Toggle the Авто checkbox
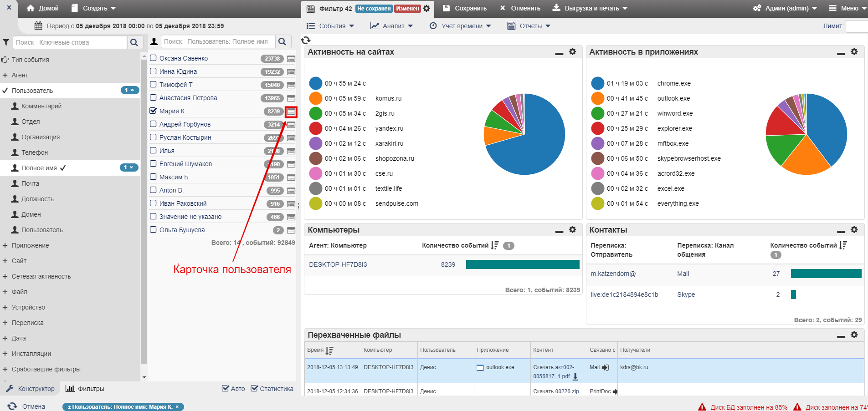 pos(225,389)
